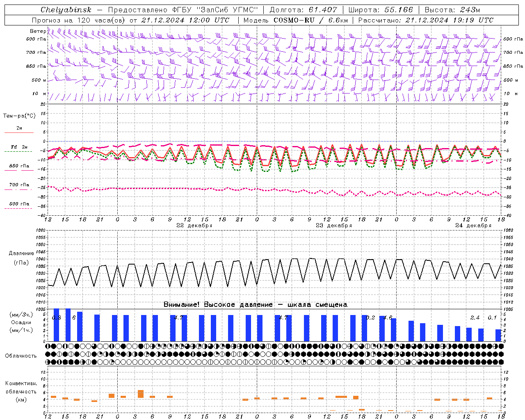525x420 pixels.
Task: Select the "22 декабря" date label
Action: [x=194, y=226]
